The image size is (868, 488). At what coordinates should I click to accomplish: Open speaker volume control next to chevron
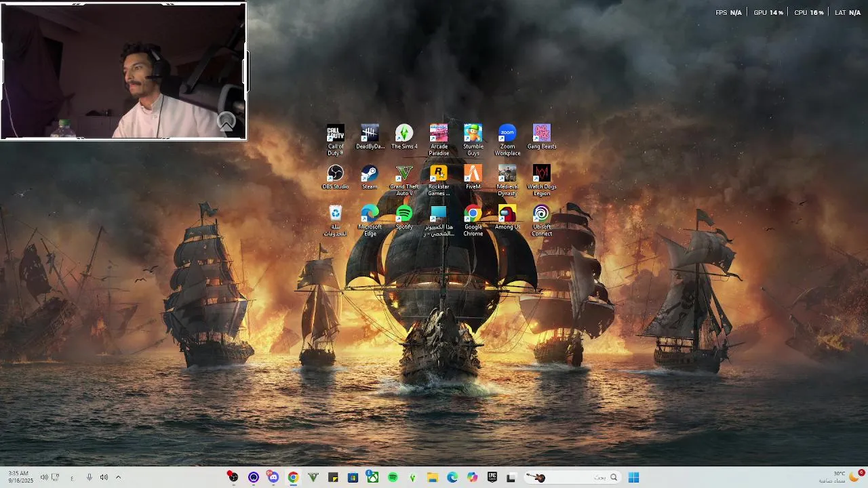coord(104,477)
